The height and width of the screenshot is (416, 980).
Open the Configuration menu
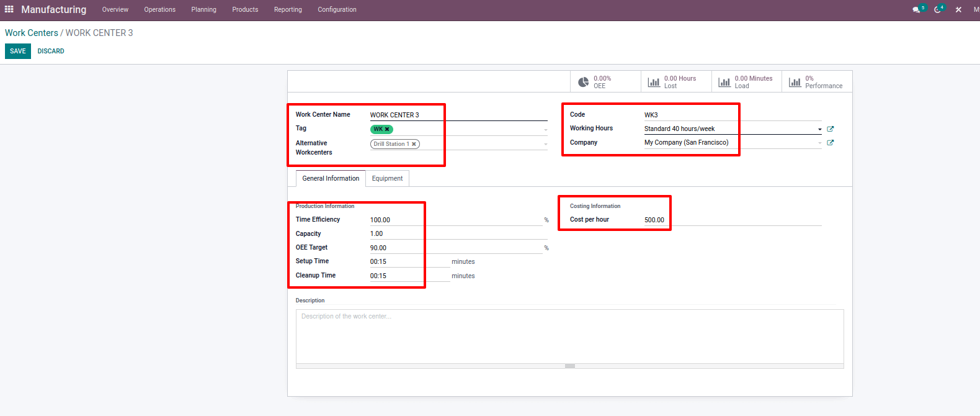coord(337,10)
